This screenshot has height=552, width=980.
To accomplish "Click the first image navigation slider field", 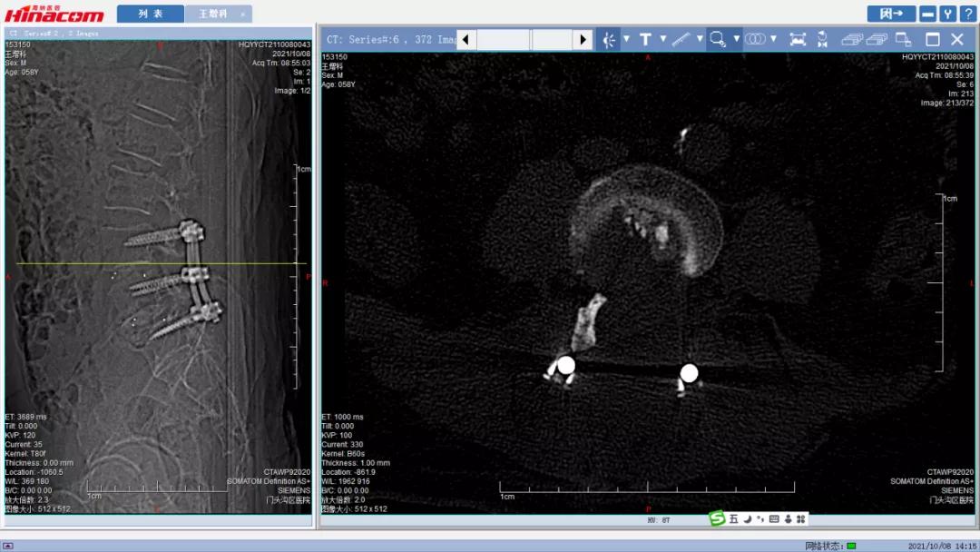I will click(x=503, y=40).
